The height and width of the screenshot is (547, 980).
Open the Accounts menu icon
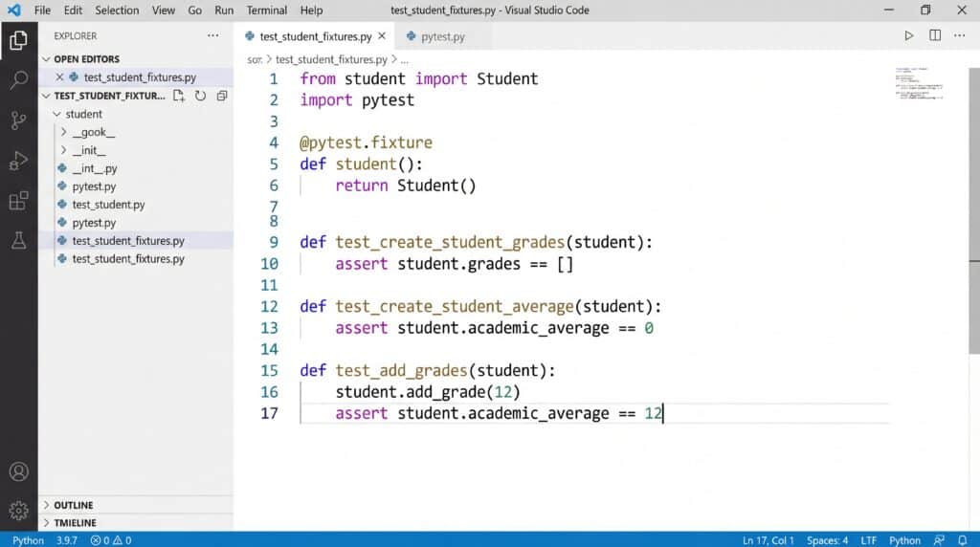point(19,471)
